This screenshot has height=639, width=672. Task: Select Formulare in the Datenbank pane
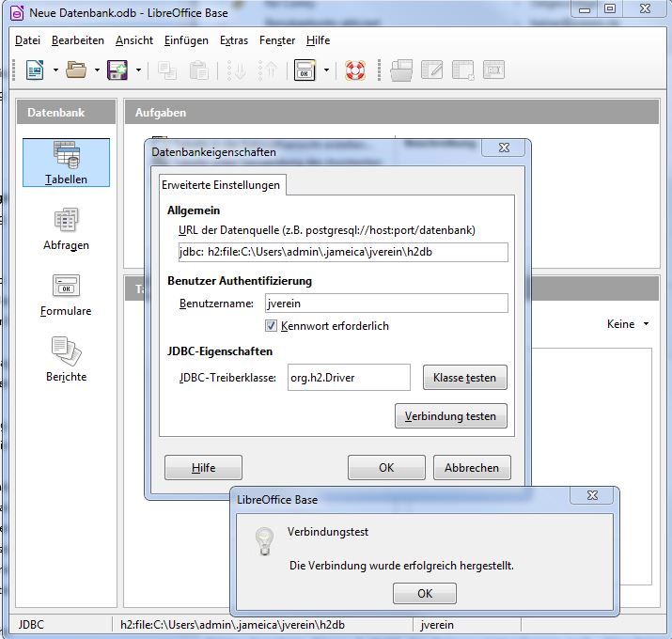click(x=66, y=295)
